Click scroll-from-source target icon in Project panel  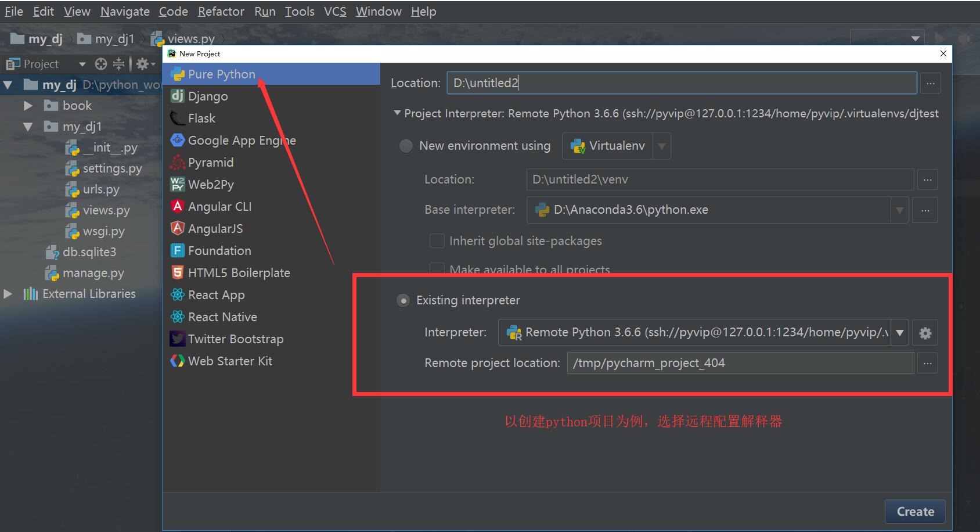101,64
